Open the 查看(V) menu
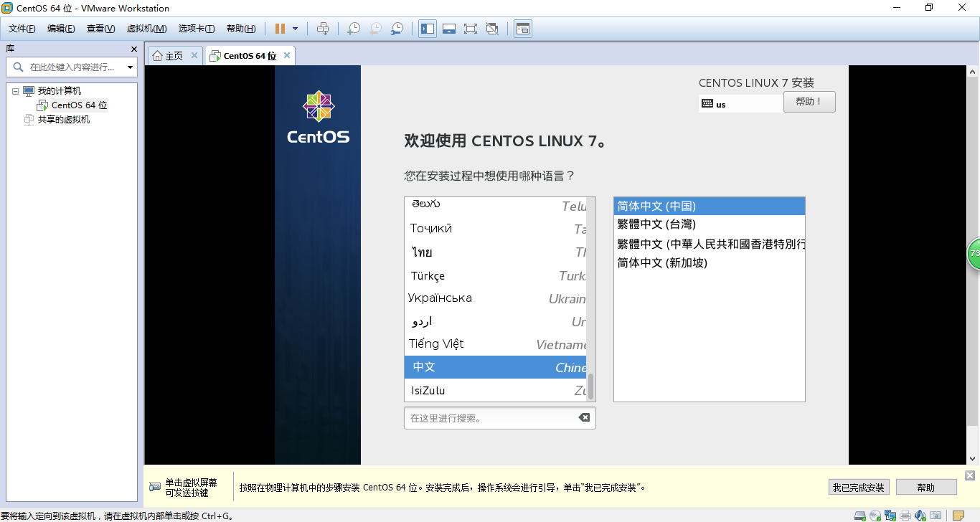Viewport: 980px width, 522px height. coord(100,29)
